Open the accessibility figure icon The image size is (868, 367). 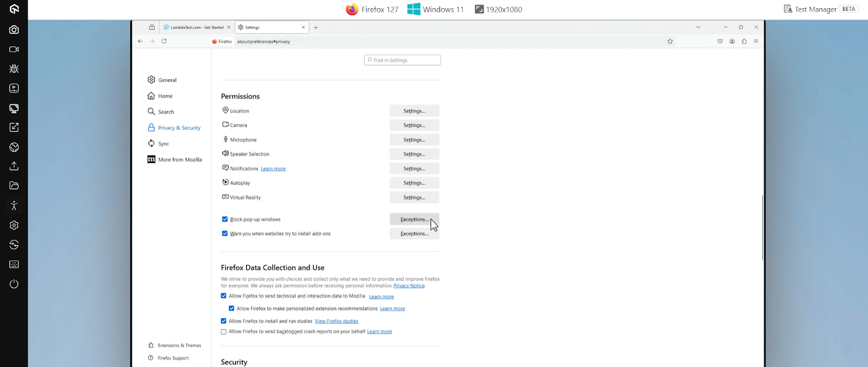[14, 206]
